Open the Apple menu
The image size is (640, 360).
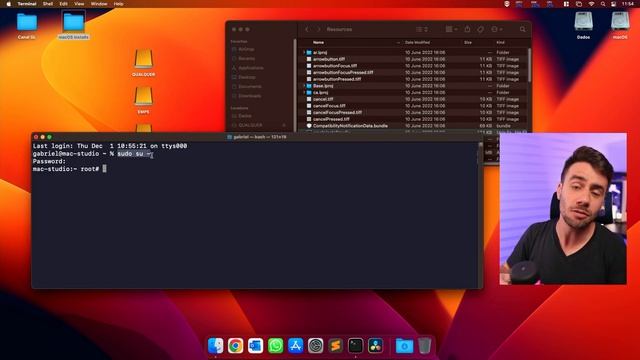(8, 4)
